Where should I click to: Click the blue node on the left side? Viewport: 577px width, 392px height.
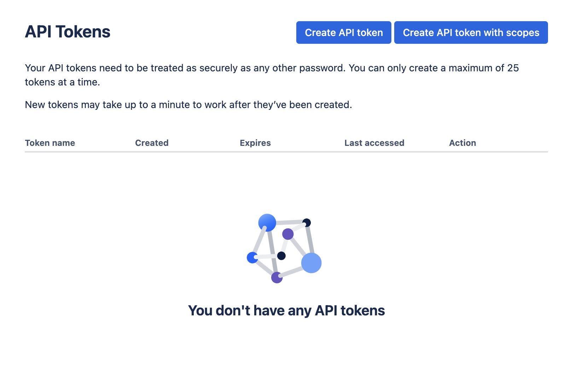252,258
